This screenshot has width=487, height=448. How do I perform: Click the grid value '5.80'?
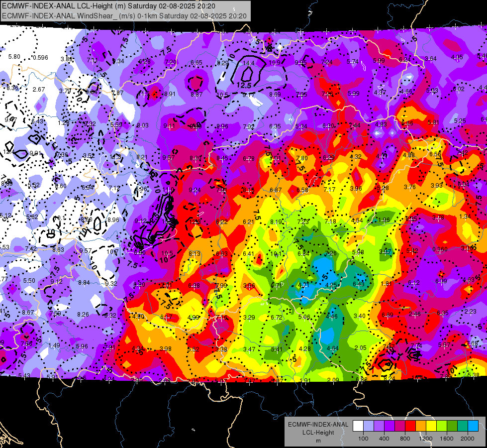(14, 57)
